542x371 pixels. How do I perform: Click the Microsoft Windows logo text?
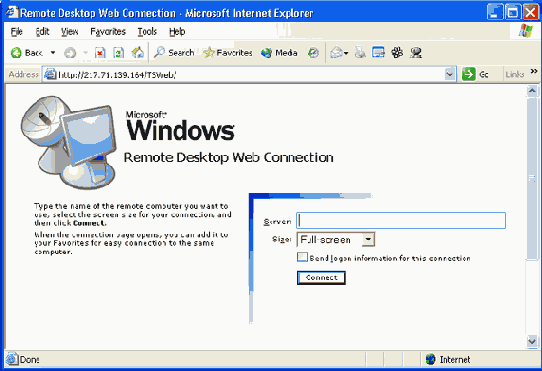click(180, 126)
